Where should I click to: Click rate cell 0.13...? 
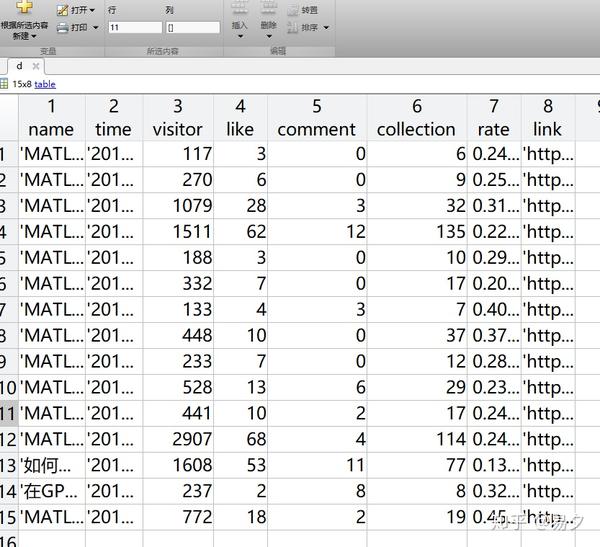494,465
